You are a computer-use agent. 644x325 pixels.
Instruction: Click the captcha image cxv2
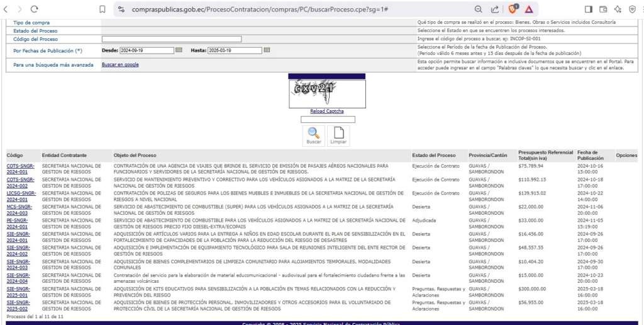(327, 94)
